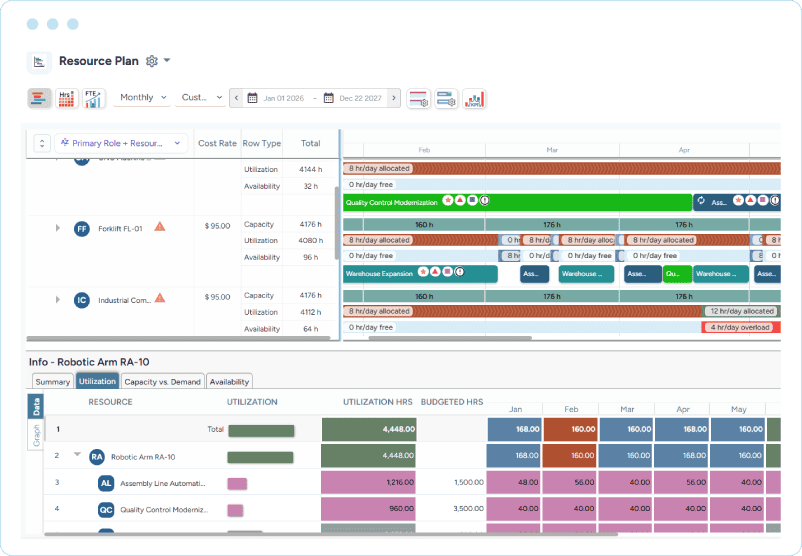Screen dimensions: 802x556
Task: Click the pink Quality Control utilization bar
Action: tap(235, 510)
